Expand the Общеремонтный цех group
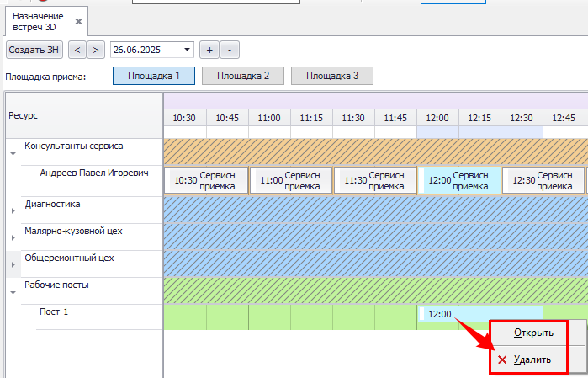 13,264
